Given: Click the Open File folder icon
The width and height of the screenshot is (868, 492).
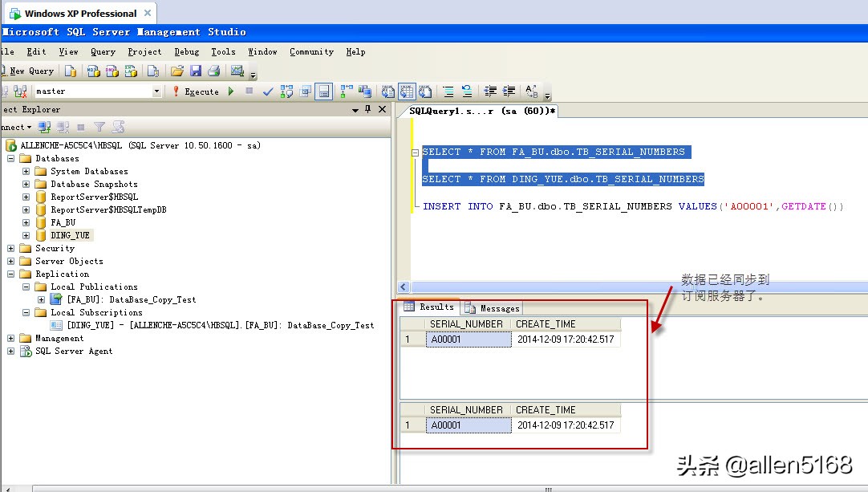Looking at the screenshot, I should 178,71.
